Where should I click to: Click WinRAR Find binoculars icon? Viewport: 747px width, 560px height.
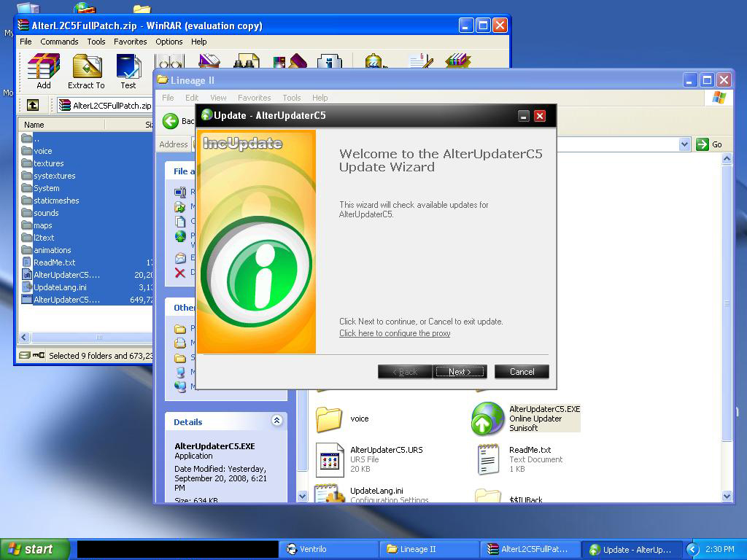[246, 61]
